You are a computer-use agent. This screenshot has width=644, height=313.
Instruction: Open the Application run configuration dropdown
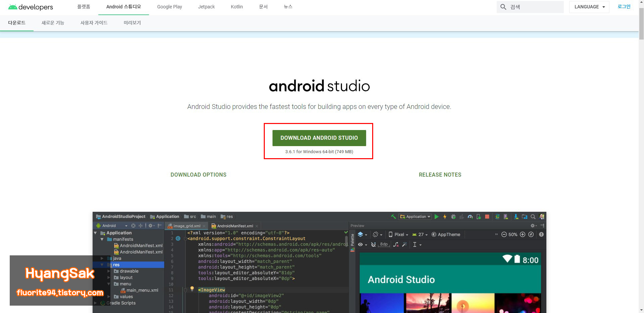[415, 216]
